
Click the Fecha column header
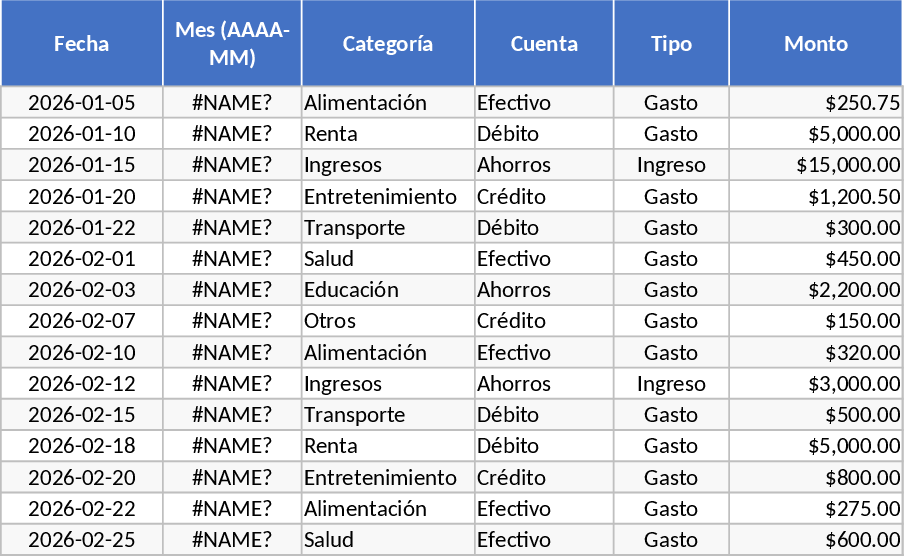coord(82,44)
